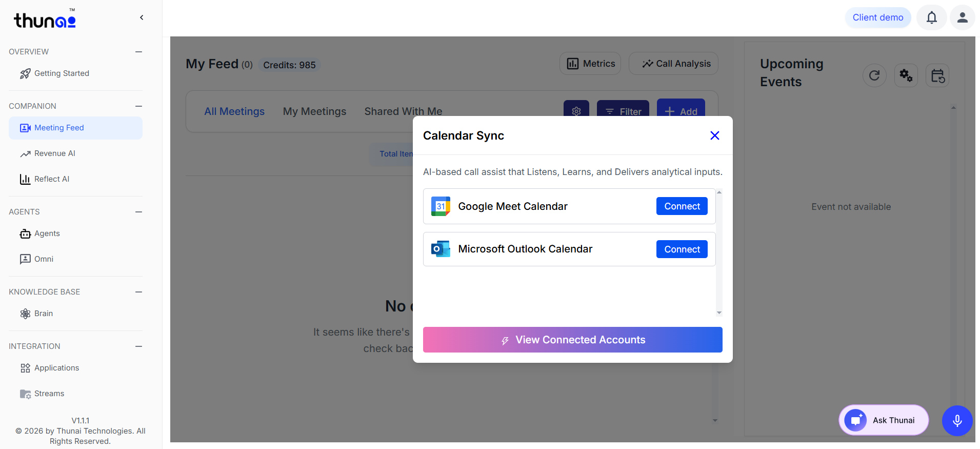Open Upcoming Events settings gears icon
Viewport: 980px width, 449px height.
click(906, 76)
